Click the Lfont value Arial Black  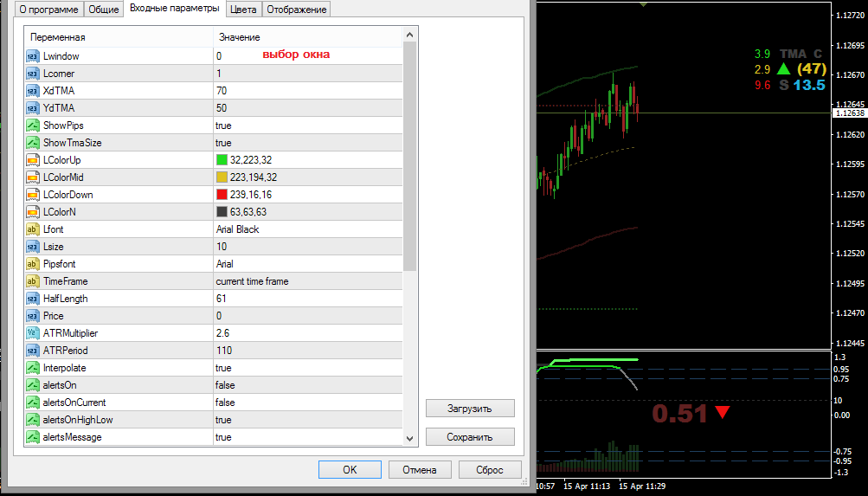pyautogui.click(x=237, y=229)
